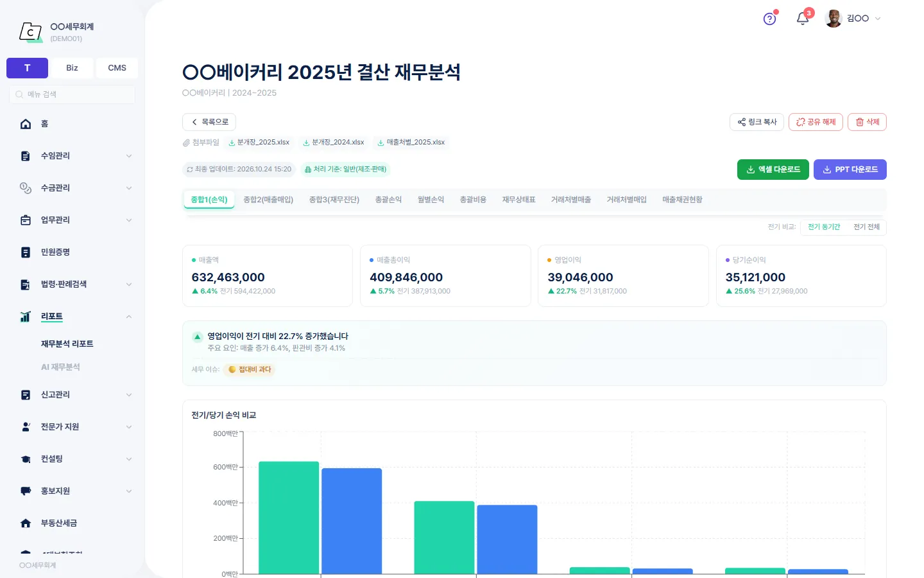Click the 접대비 과다 tax issue tag
The image size is (924, 578).
coord(250,369)
